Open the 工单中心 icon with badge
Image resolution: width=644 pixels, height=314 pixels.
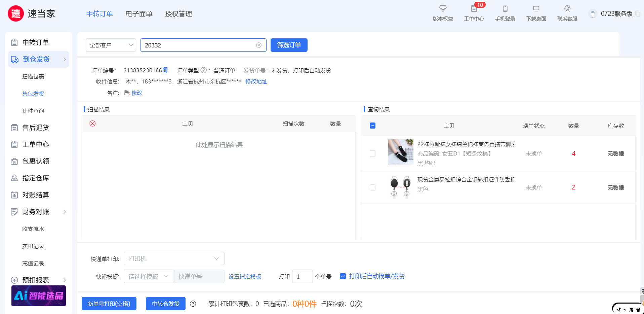[x=474, y=9]
